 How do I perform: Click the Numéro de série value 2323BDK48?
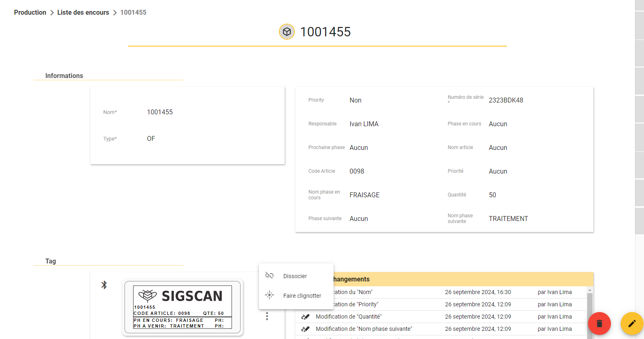coord(506,100)
